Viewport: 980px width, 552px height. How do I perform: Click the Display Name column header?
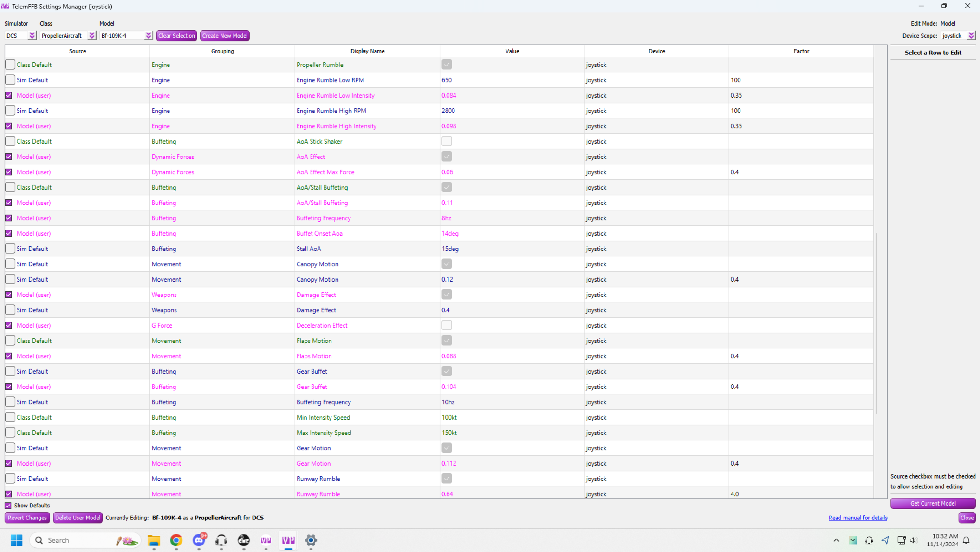367,51
